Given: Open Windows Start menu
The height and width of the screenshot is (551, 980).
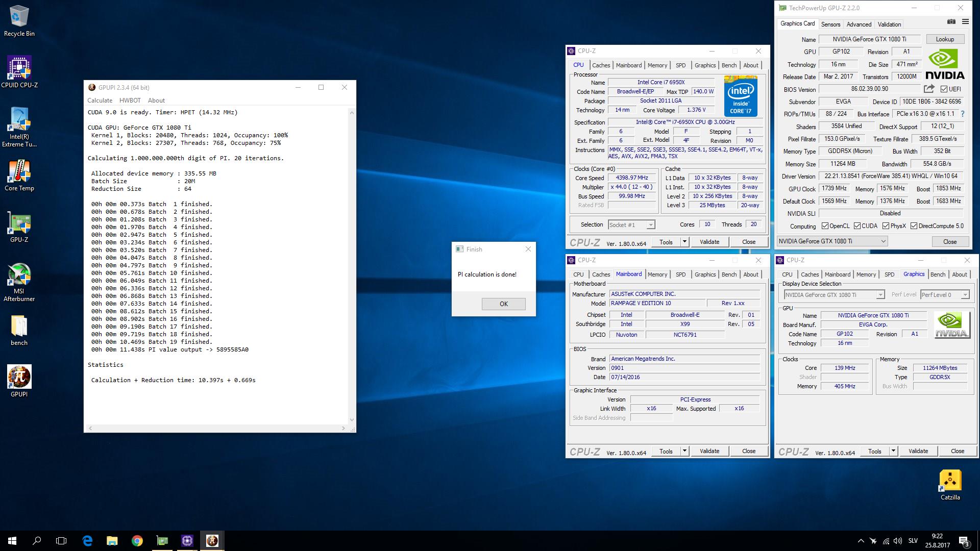Looking at the screenshot, I should point(12,541).
